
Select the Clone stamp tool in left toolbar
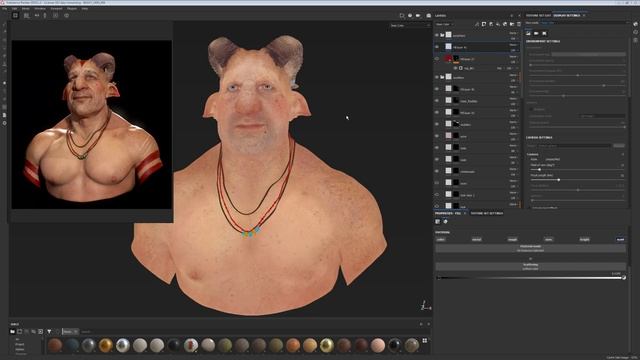click(4, 64)
